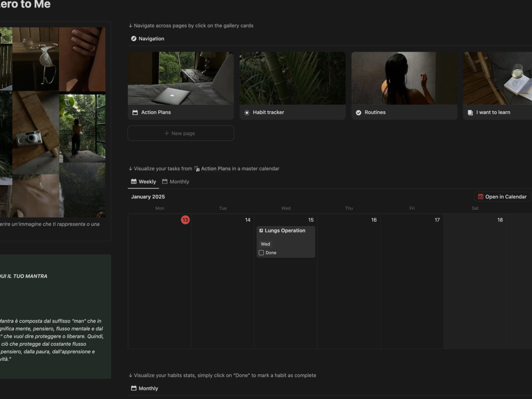Select date 15 in weekly calendar
The height and width of the screenshot is (399, 532).
tap(311, 220)
